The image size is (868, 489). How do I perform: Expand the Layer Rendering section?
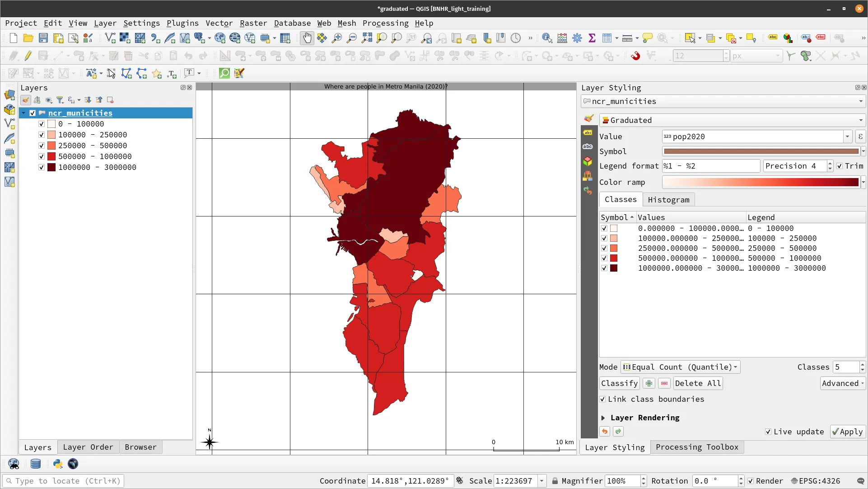click(603, 418)
